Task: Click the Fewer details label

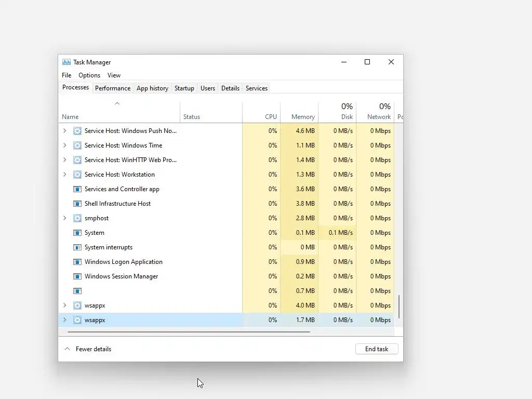Action: tap(94, 349)
